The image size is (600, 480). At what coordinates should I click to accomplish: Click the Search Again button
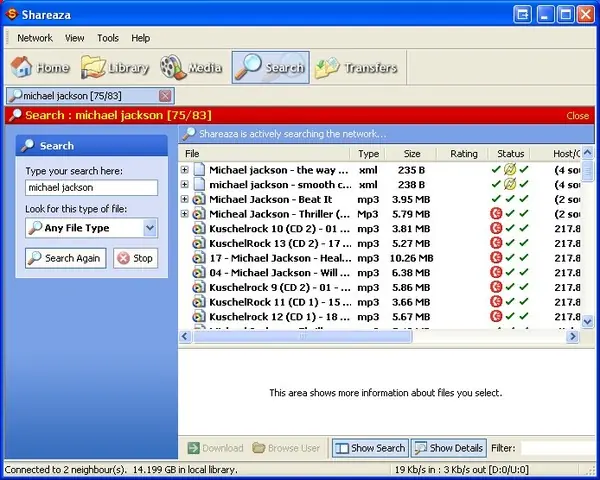(x=66, y=258)
